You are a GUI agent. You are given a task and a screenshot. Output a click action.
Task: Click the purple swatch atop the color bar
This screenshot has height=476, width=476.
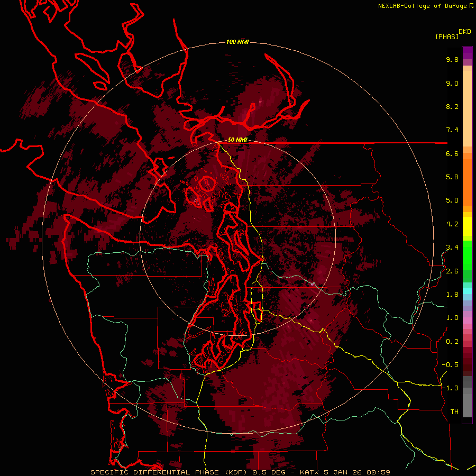click(467, 53)
